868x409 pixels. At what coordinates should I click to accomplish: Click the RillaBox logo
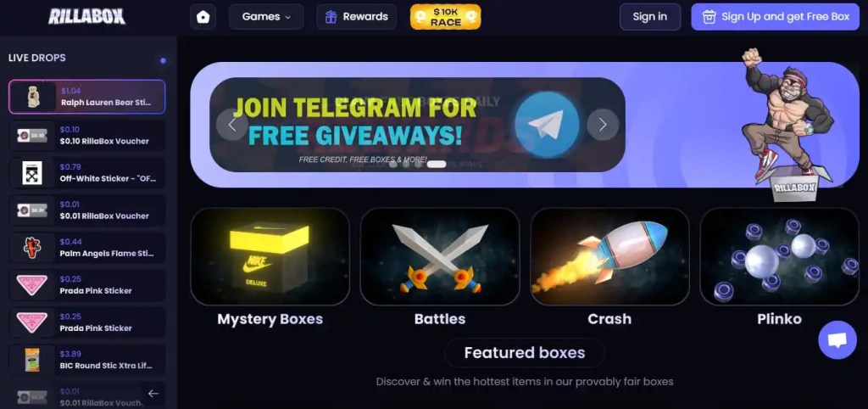[87, 17]
